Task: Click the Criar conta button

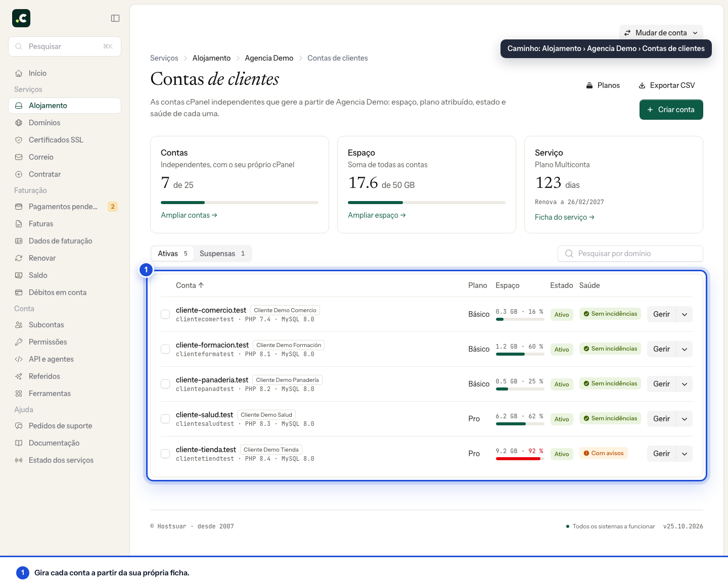Action: 671,110
